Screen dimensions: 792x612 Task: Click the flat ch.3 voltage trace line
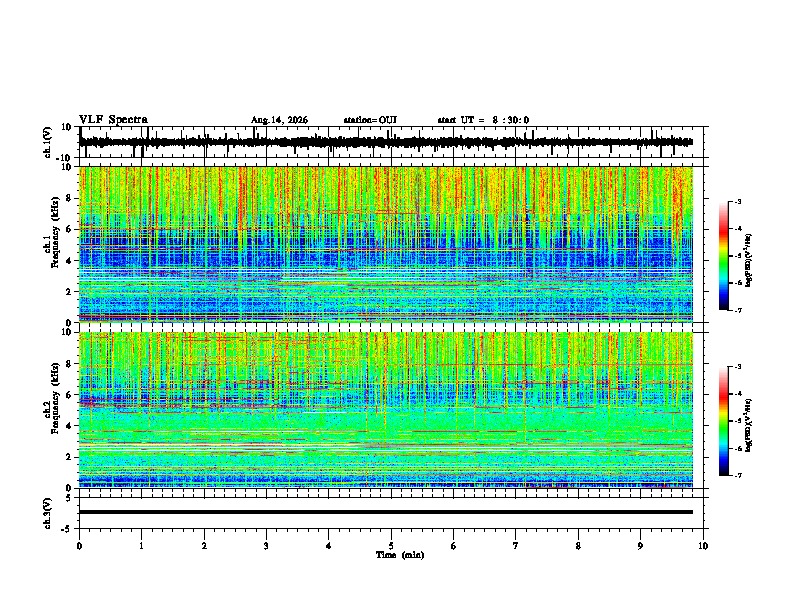(x=386, y=512)
